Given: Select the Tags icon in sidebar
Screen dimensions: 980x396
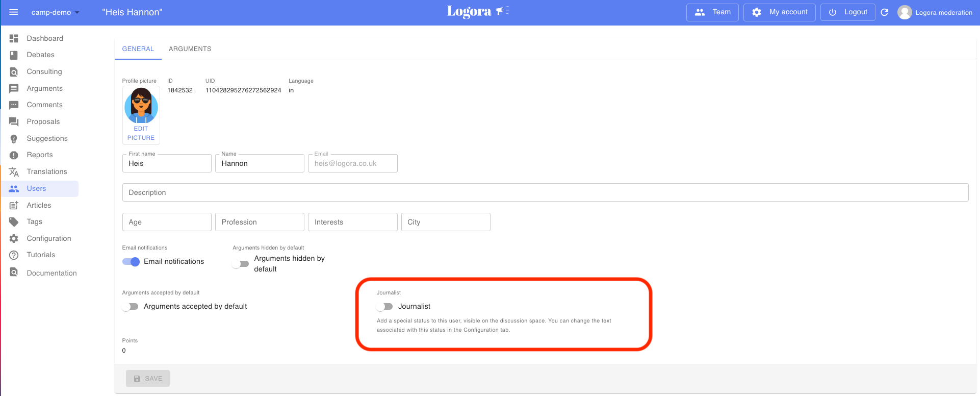Looking at the screenshot, I should point(14,222).
